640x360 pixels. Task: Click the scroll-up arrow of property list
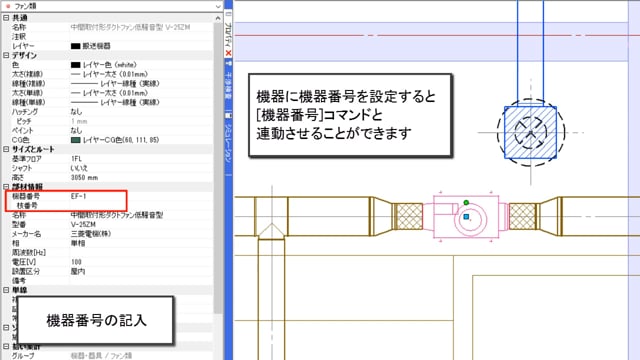(x=218, y=18)
